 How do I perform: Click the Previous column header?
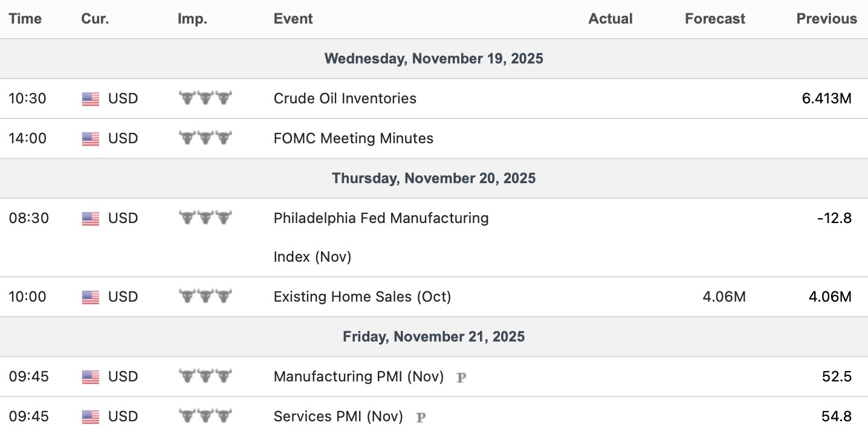[x=826, y=19]
